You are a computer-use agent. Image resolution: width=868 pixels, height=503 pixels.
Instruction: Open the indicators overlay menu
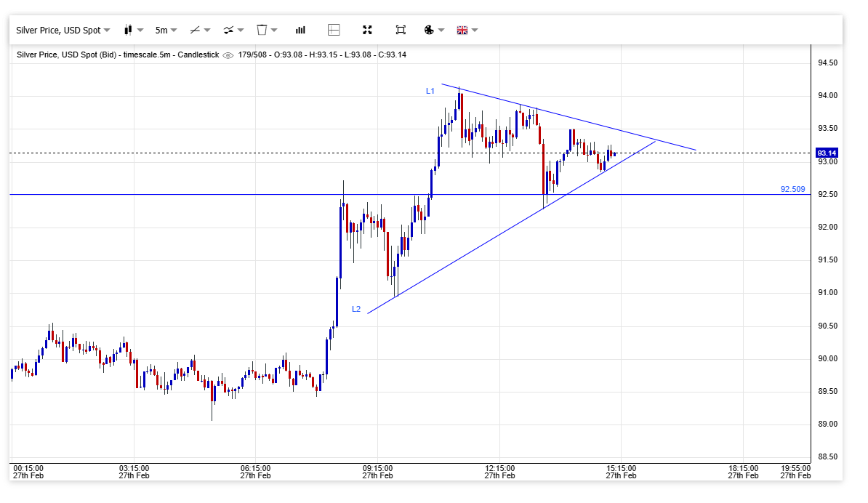point(233,30)
